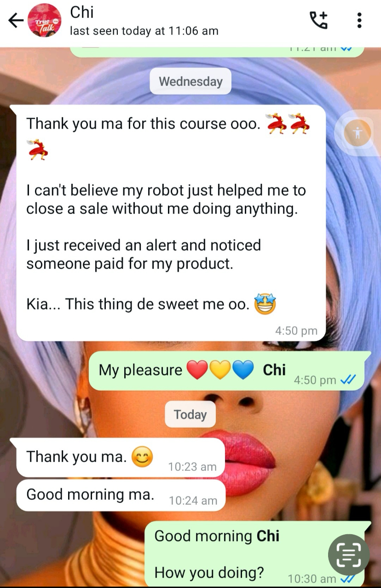
Task: Select the 'Good morning ma.' message
Action: (x=121, y=496)
